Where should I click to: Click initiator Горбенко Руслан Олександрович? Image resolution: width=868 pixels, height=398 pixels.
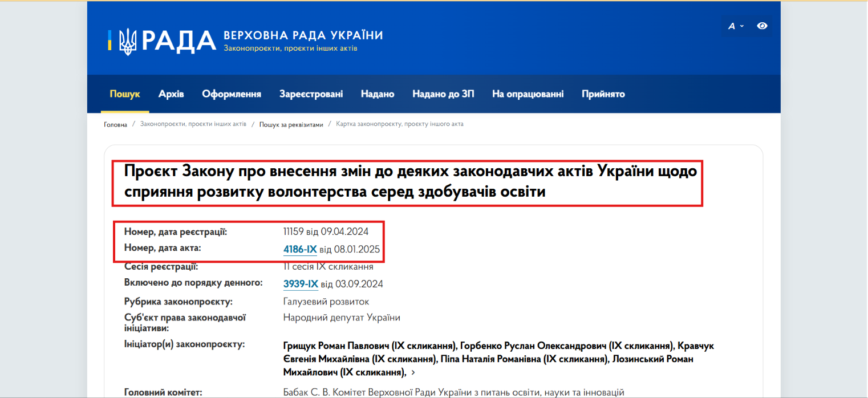tap(567, 346)
